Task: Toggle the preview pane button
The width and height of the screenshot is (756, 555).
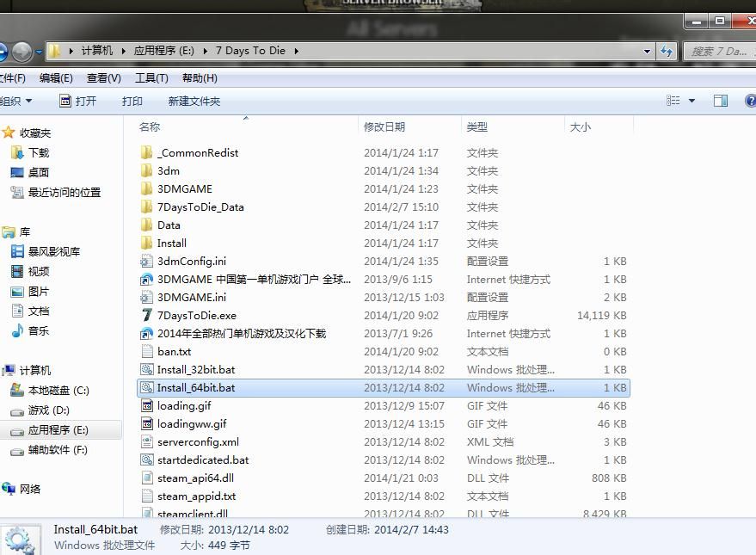Action: tap(721, 101)
